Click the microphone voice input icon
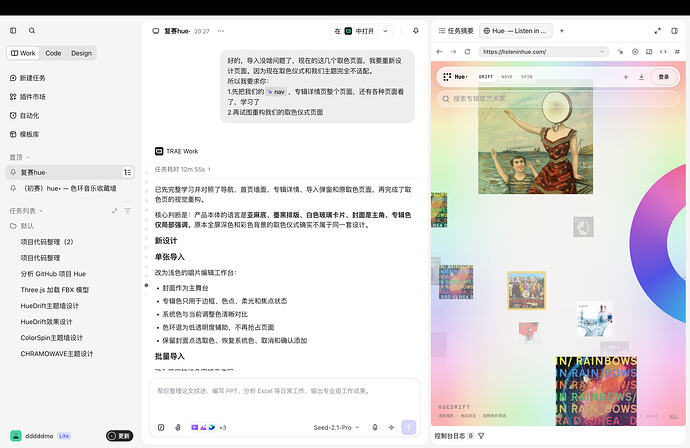This screenshot has height=448, width=690. click(375, 427)
